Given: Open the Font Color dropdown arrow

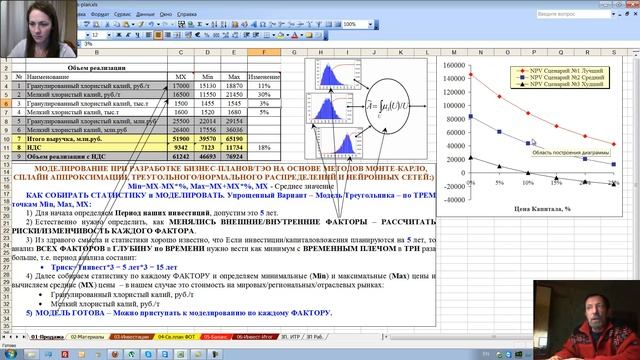Looking at the screenshot, I should click(x=301, y=35).
